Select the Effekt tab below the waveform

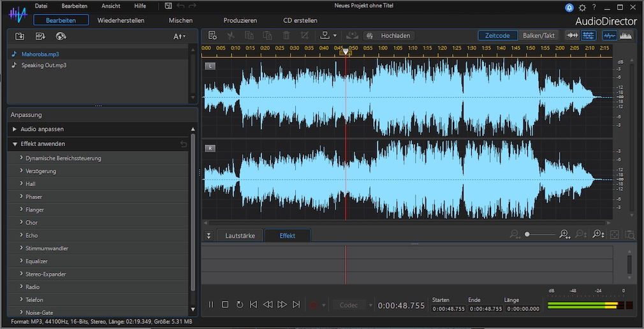pyautogui.click(x=288, y=236)
